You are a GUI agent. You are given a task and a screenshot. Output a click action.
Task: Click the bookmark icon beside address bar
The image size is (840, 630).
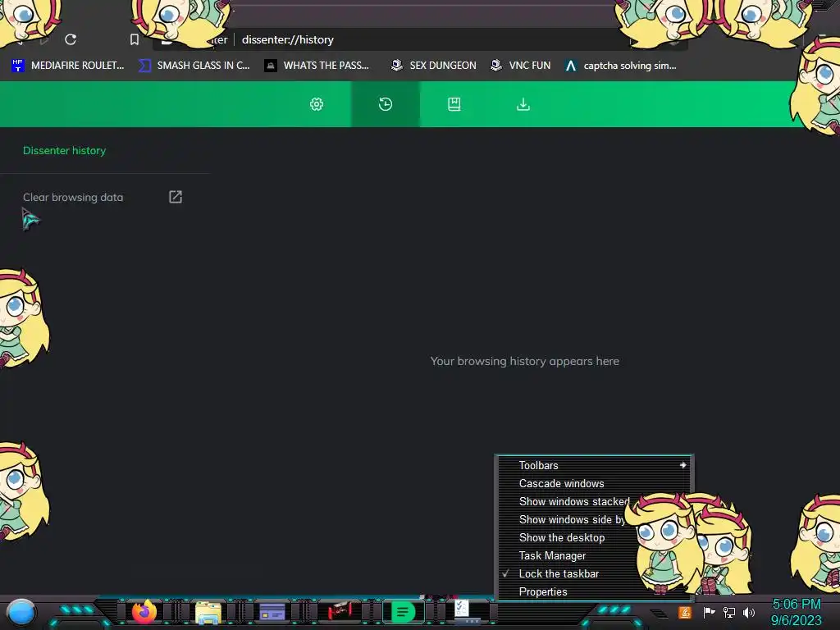pyautogui.click(x=135, y=39)
